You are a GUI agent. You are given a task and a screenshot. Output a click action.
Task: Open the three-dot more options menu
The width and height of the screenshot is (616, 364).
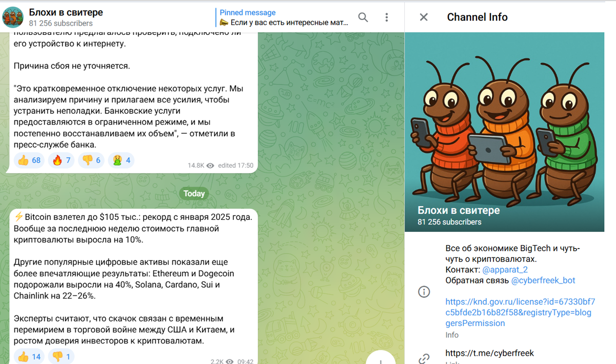tap(387, 17)
